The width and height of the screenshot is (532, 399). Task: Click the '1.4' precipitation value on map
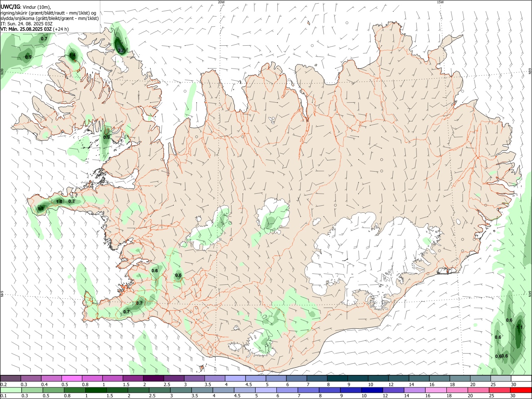coord(72,55)
